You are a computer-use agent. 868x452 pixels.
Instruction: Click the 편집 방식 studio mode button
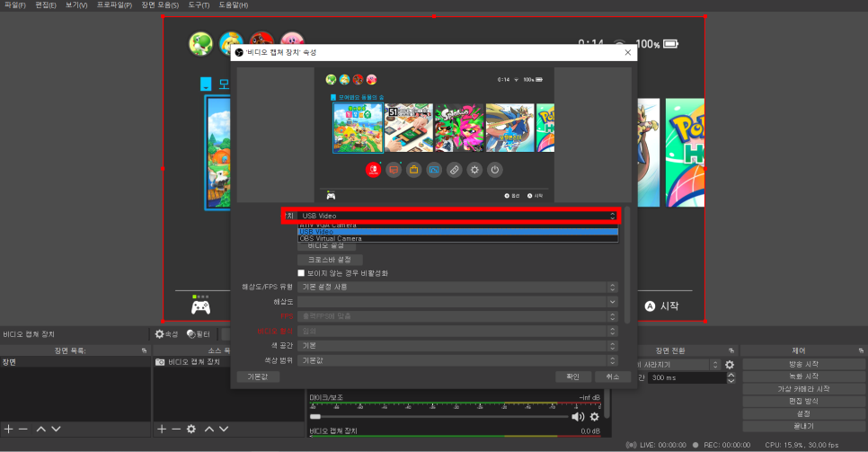click(803, 401)
